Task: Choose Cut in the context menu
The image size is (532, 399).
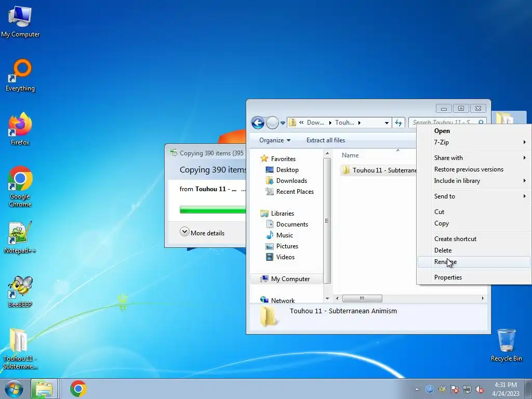Action: click(x=474, y=212)
